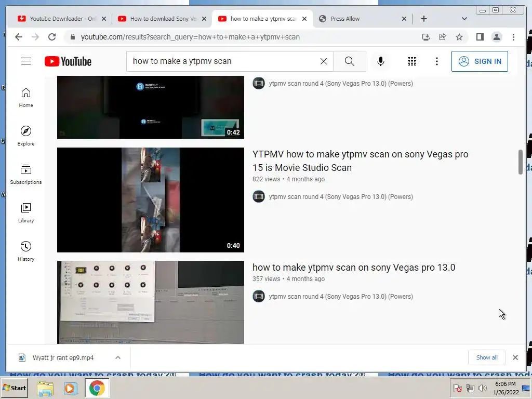Open a new browser tab

pyautogui.click(x=424, y=19)
